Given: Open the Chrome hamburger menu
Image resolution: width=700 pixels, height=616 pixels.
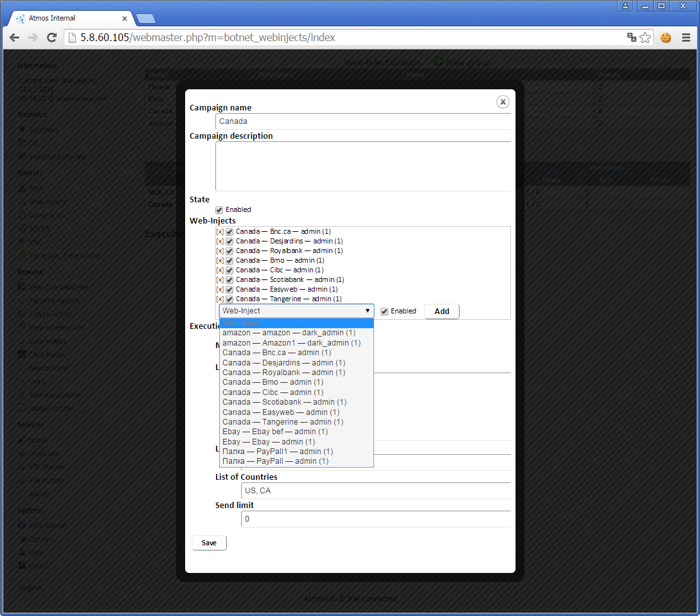Looking at the screenshot, I should 686,37.
